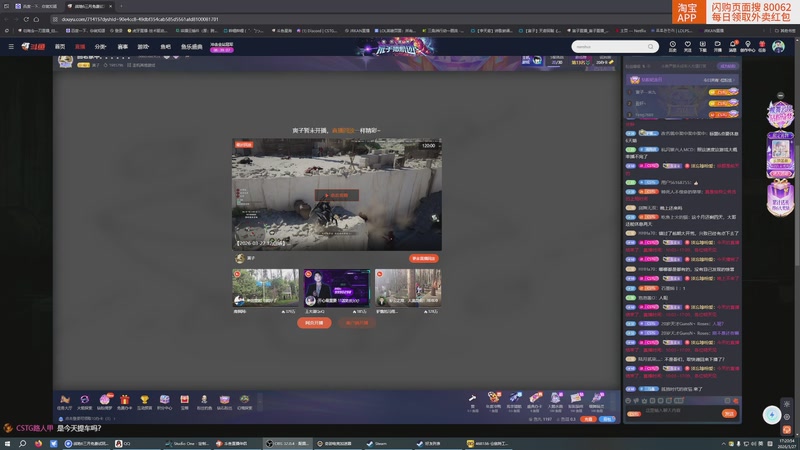This screenshot has width=800, height=450.
Task: Click the orange floating icon at bottom right
Action: (x=787, y=430)
